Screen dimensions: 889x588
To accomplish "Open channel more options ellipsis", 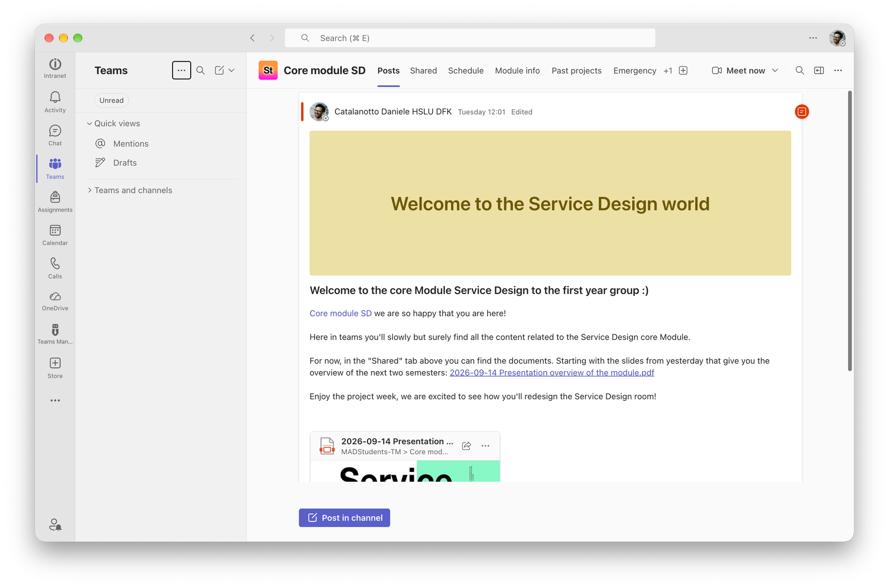I will tap(838, 70).
